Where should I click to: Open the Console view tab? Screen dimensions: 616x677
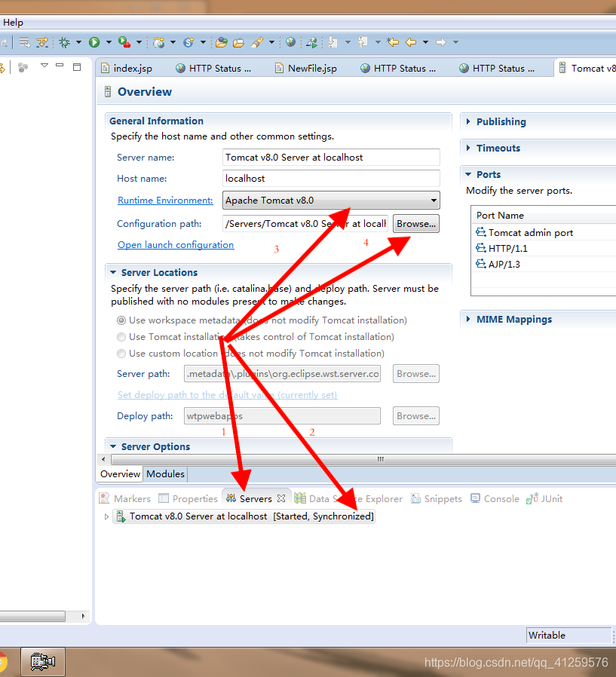click(x=495, y=498)
